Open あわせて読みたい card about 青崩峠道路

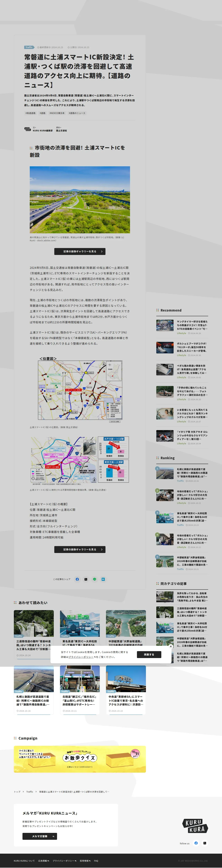[x=34, y=634]
